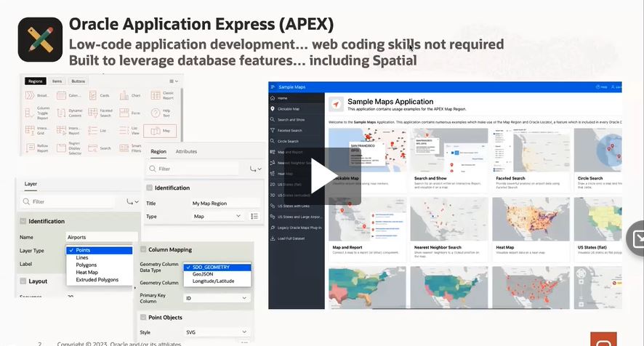Click the hamburger menu in Sample Maps header
644x346 pixels.
click(x=273, y=87)
